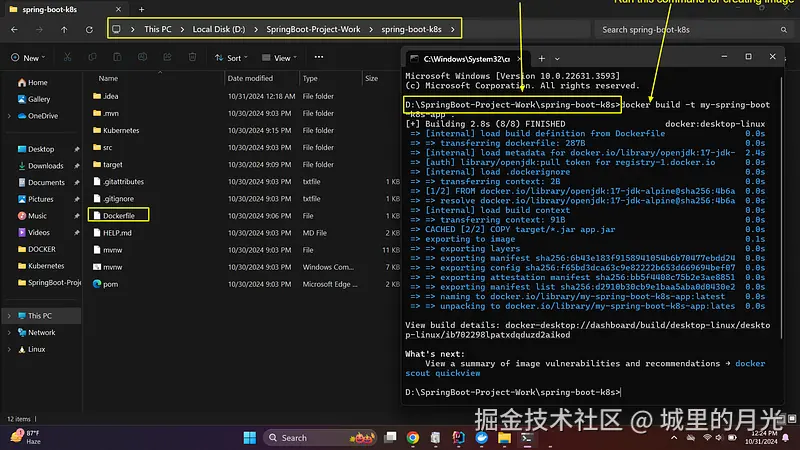The height and width of the screenshot is (450, 800).
Task: Expand the Linux tree node
Action: (x=9, y=349)
